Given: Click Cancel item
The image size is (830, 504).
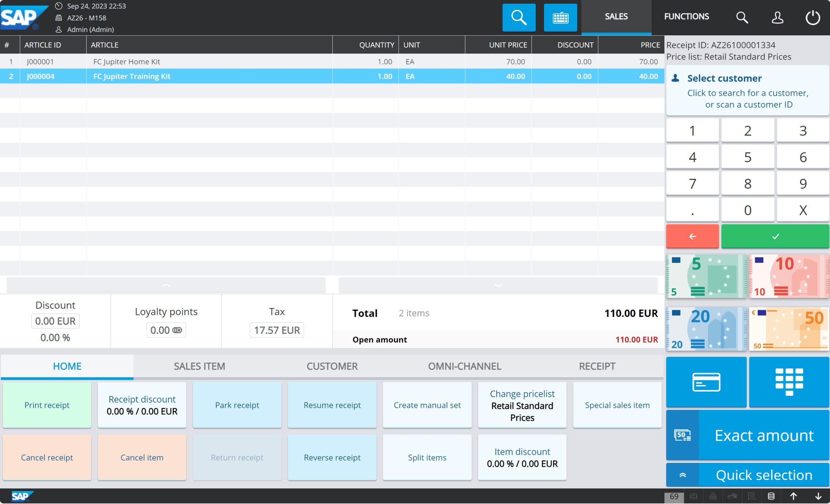Looking at the screenshot, I should (x=142, y=458).
